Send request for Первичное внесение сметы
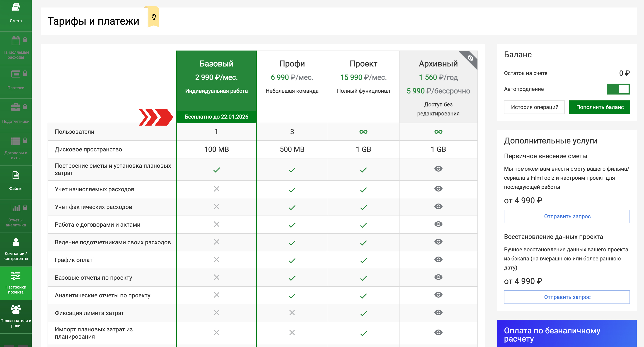This screenshot has height=347, width=644. click(x=567, y=216)
